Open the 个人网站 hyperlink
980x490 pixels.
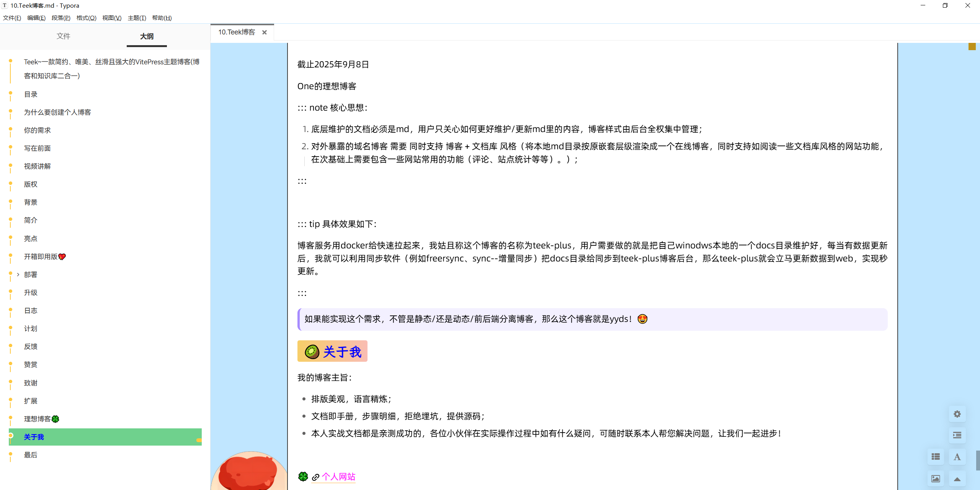click(x=338, y=477)
